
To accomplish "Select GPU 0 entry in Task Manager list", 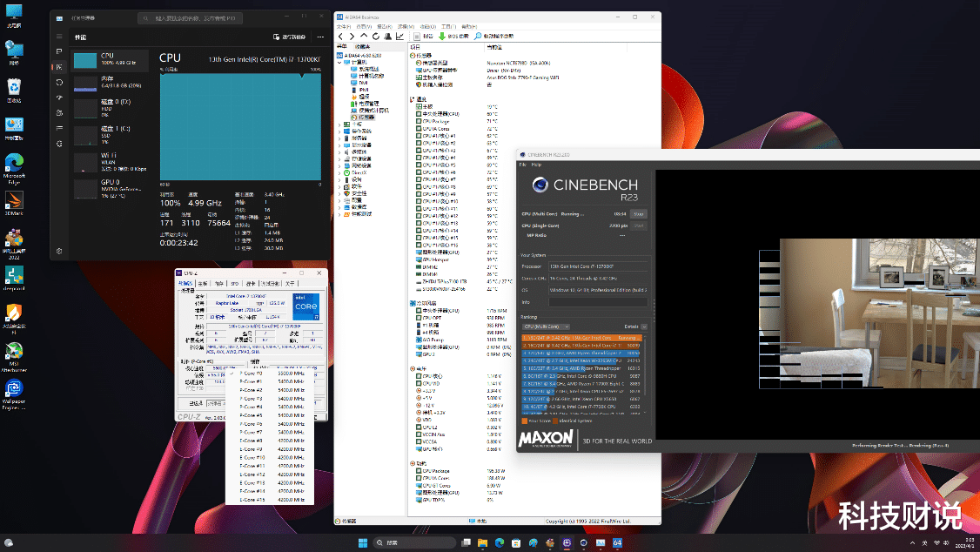I will coord(110,189).
